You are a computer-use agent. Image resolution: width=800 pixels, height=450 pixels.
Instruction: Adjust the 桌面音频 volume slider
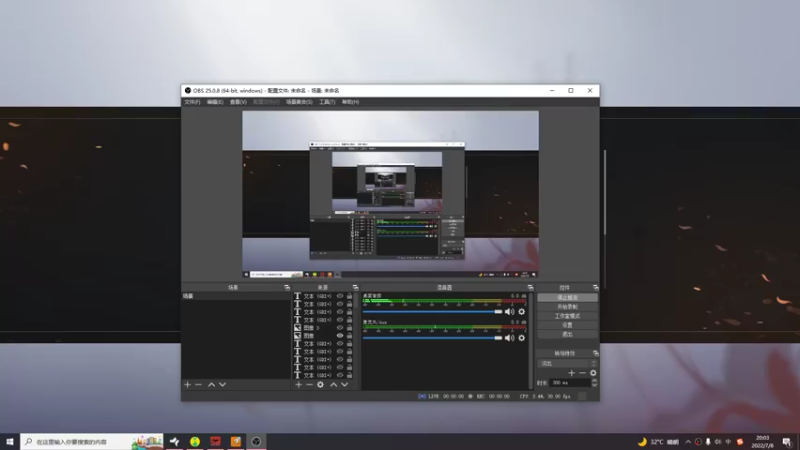tap(433, 312)
